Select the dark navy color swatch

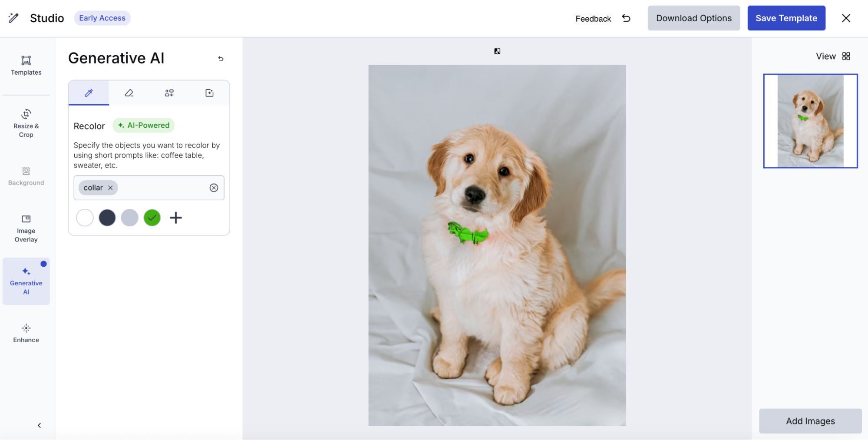tap(107, 218)
